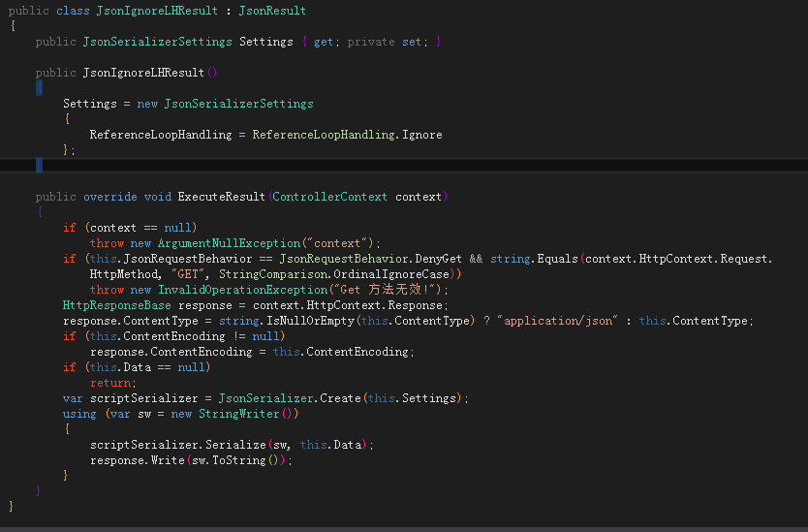Click the ExecuteResult method name
Viewport: 808px width, 532px height.
click(x=222, y=197)
